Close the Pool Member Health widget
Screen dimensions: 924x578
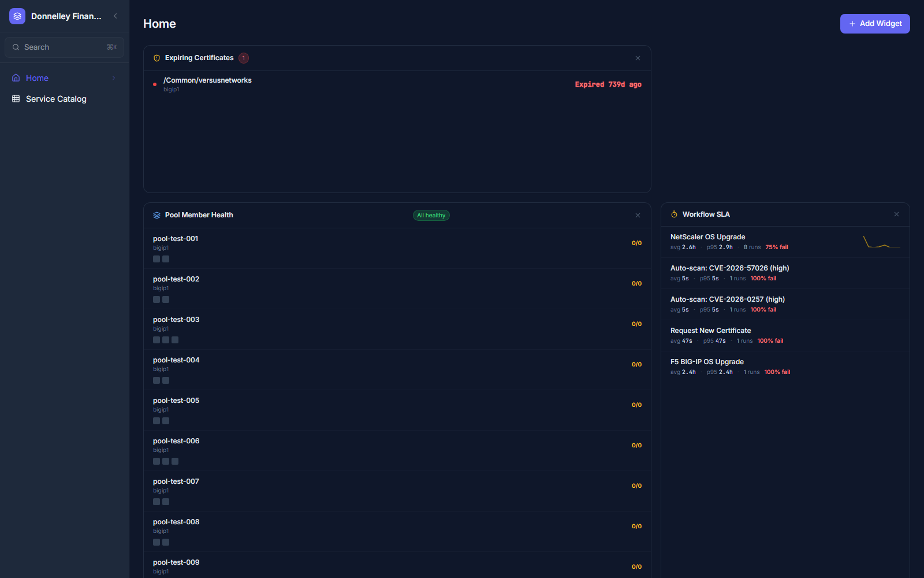tap(638, 215)
